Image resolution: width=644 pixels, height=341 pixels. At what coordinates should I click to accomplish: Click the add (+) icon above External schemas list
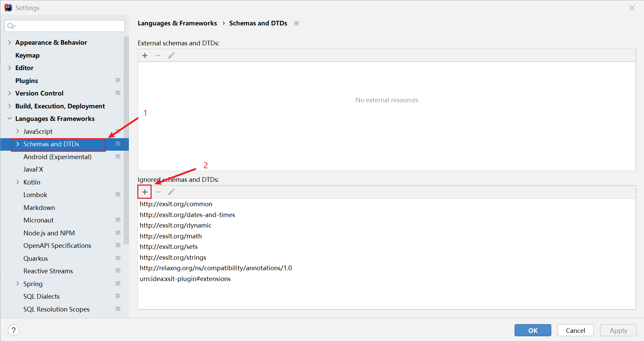145,55
